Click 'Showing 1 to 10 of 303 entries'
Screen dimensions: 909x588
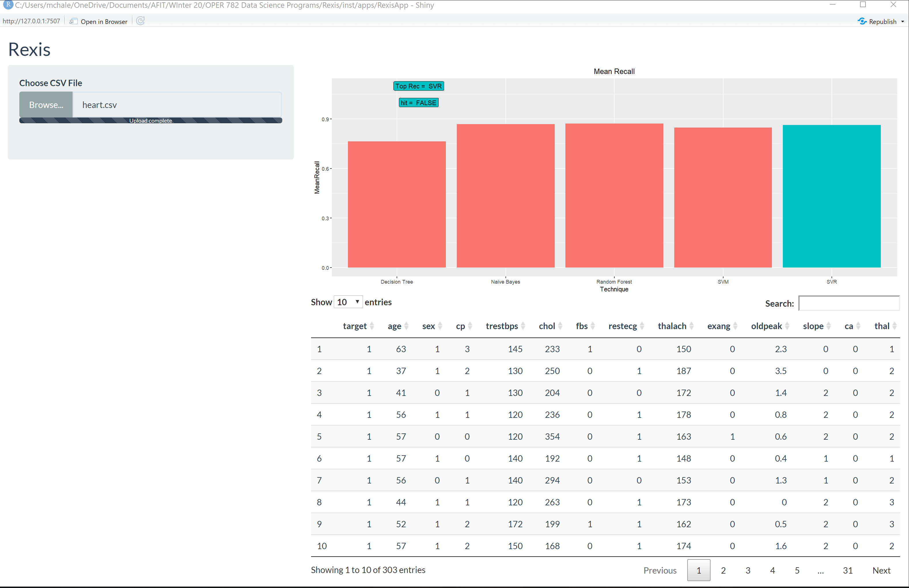tap(368, 570)
